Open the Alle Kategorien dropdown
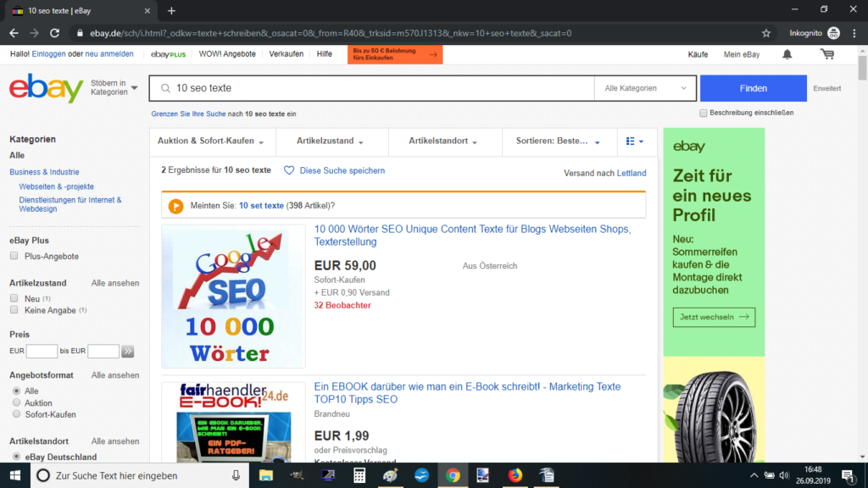Image resolution: width=868 pixels, height=488 pixels. pyautogui.click(x=645, y=88)
